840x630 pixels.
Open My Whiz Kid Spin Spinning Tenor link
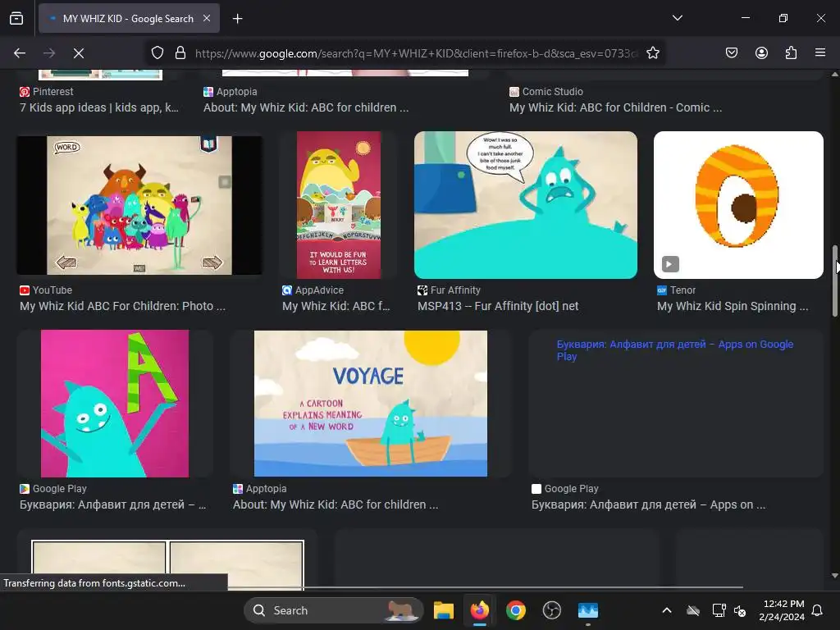[x=733, y=307]
